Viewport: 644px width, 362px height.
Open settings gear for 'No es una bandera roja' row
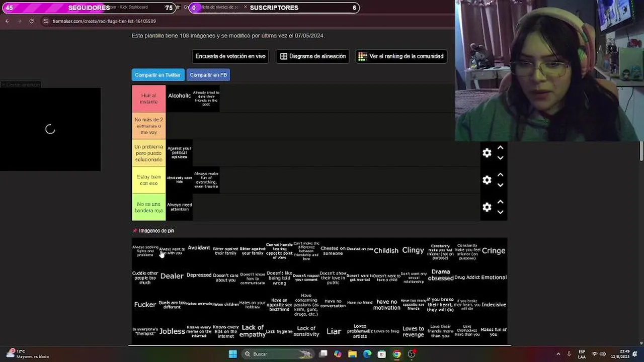pos(487,207)
